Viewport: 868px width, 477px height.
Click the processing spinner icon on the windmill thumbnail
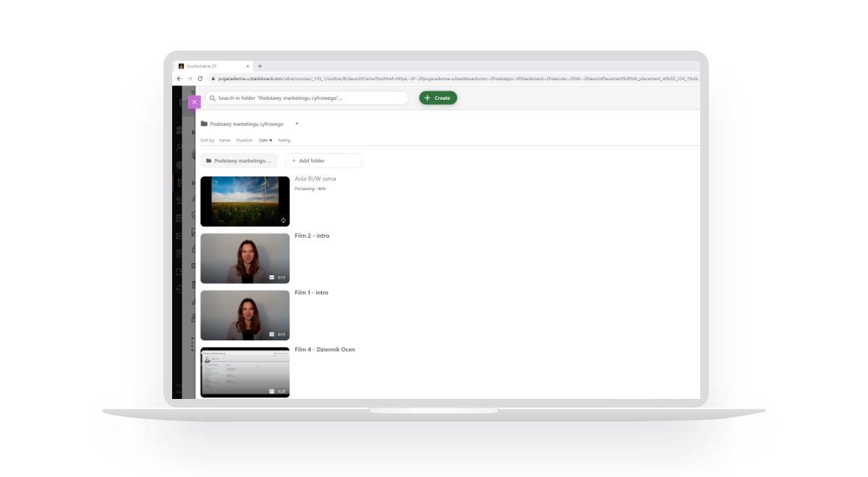(x=284, y=220)
